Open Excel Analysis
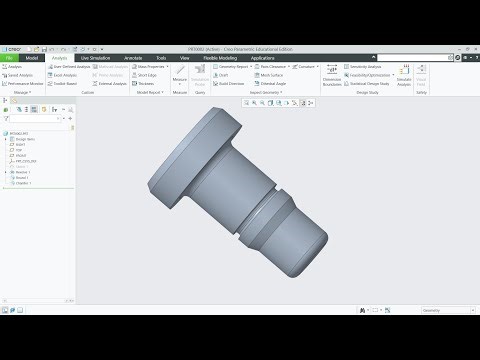 tap(62, 75)
